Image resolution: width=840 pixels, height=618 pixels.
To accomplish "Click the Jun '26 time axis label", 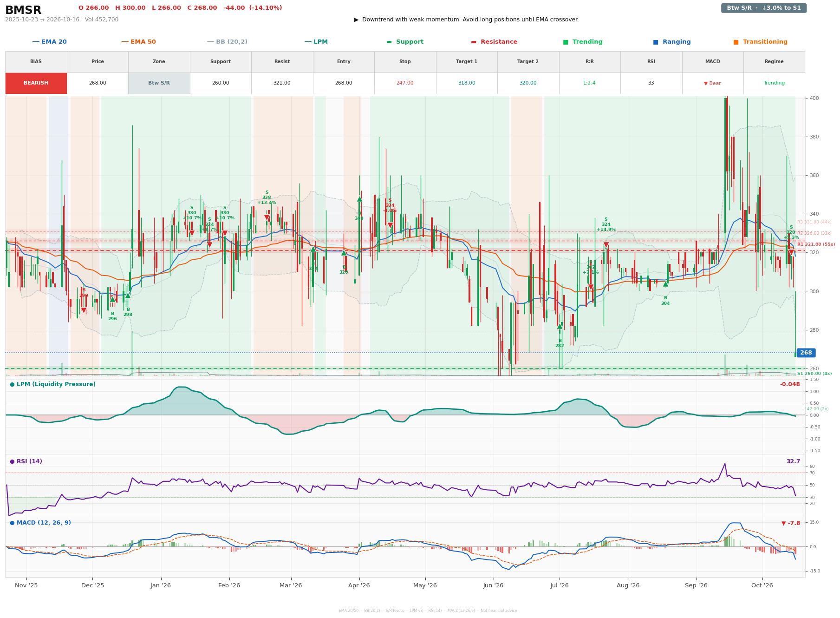I will tap(493, 585).
